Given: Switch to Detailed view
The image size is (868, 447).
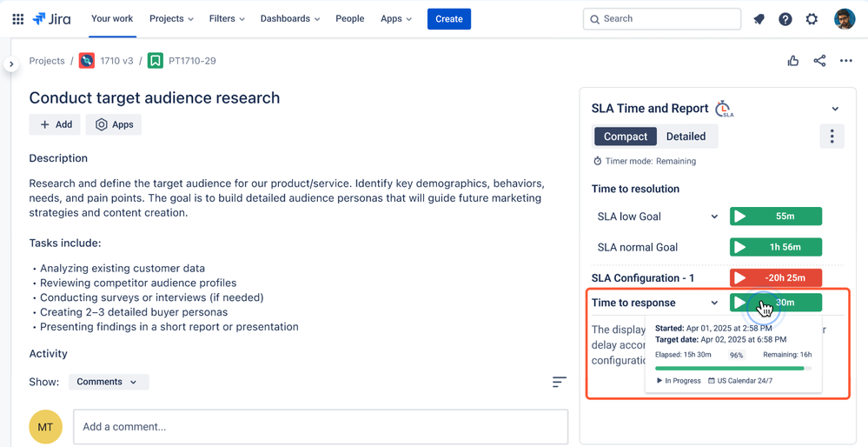Looking at the screenshot, I should pos(686,137).
